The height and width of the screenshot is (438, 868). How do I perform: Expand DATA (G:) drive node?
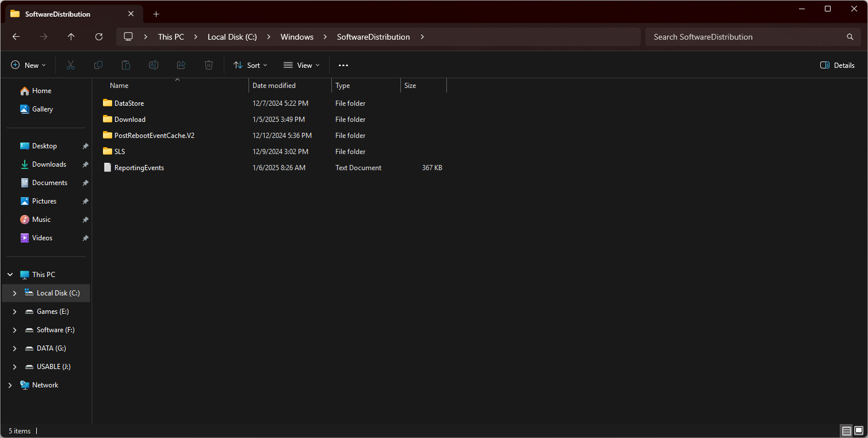15,348
